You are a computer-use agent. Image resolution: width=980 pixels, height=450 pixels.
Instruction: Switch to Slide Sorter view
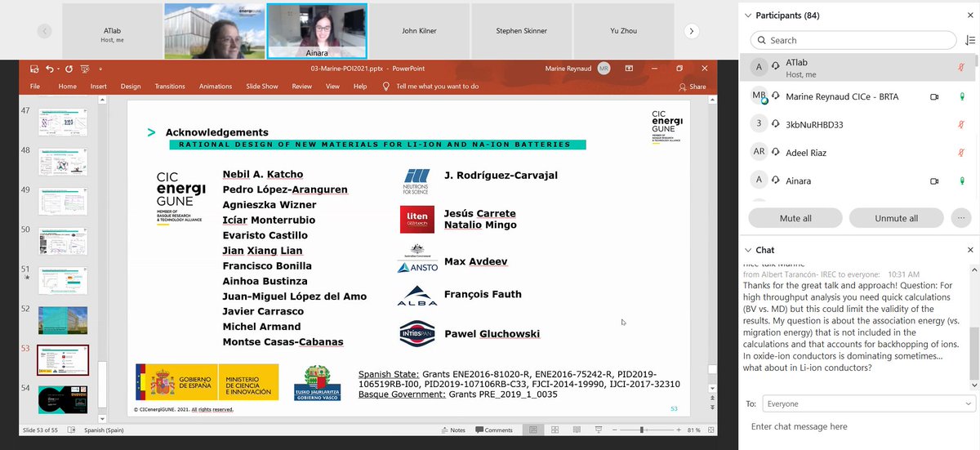tap(555, 430)
